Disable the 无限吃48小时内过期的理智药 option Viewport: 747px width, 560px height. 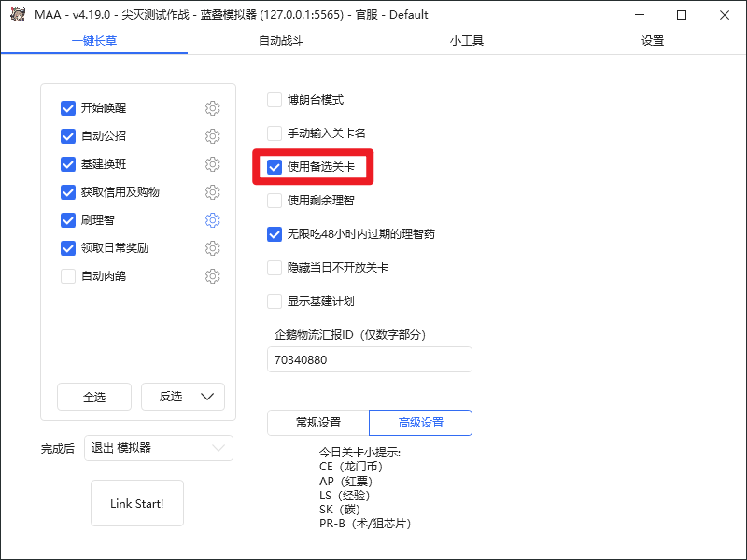point(275,234)
